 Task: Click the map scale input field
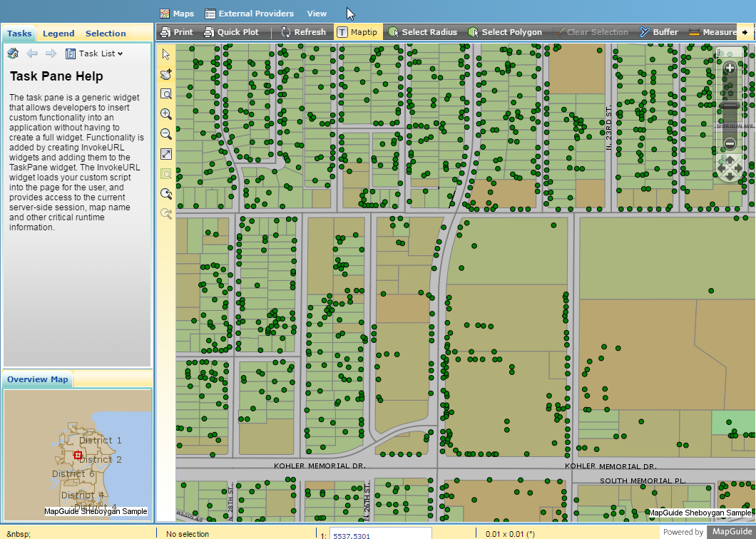click(x=380, y=533)
